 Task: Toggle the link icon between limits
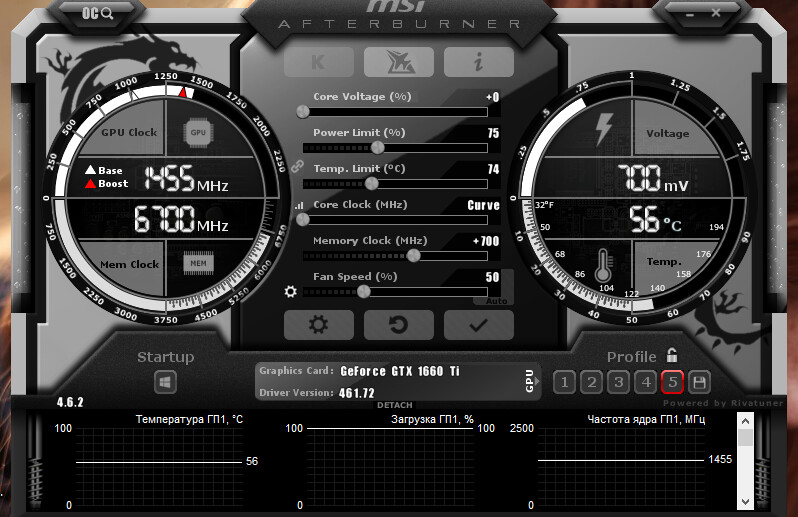[297, 166]
